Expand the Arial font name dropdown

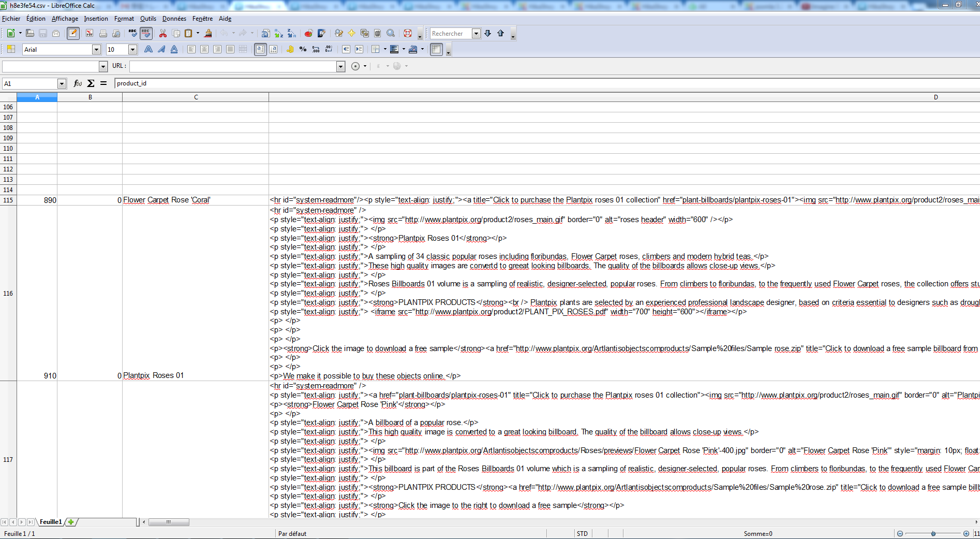96,50
